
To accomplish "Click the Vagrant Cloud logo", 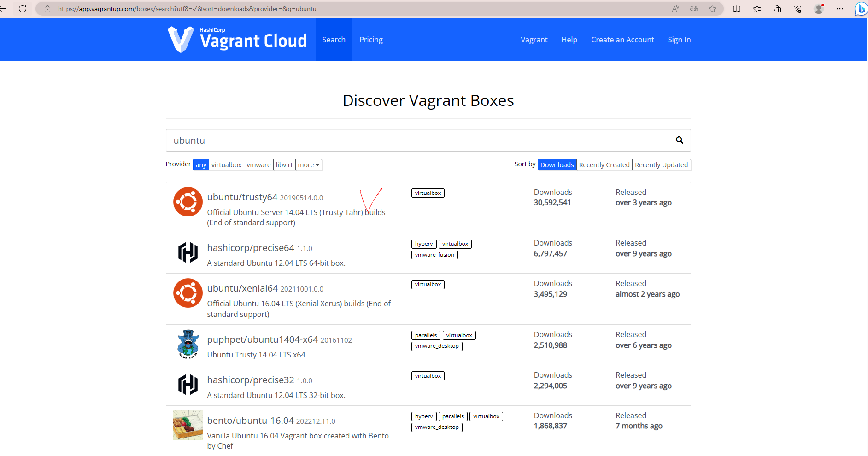I will 237,40.
